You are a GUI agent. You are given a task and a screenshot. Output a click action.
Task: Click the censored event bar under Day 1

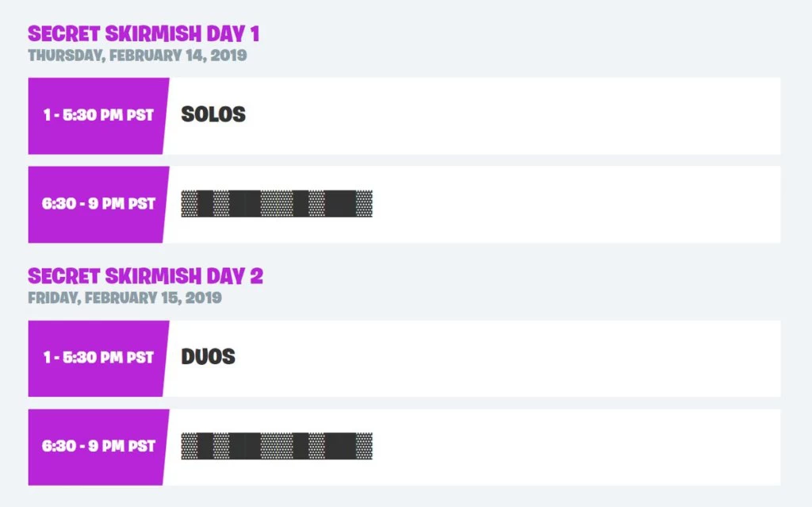click(277, 203)
